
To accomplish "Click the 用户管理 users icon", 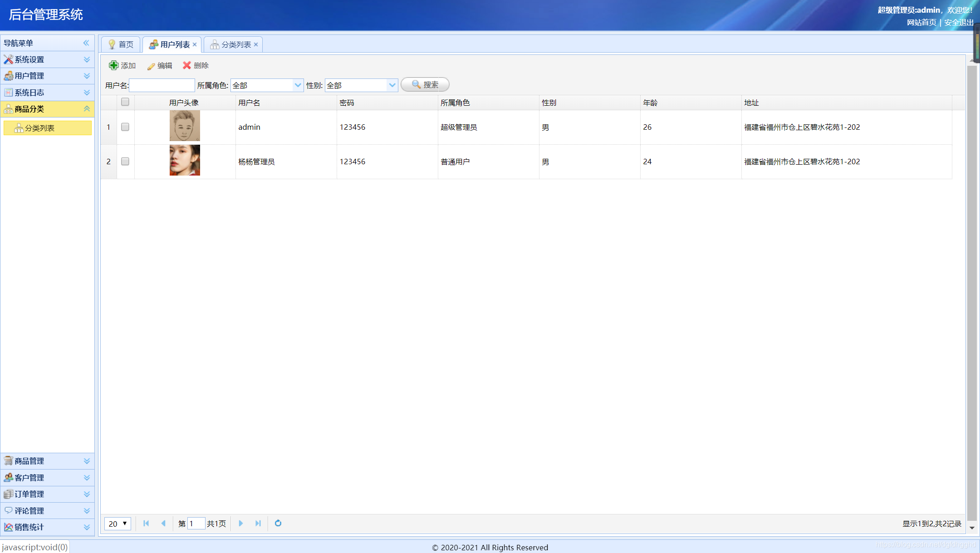I will (8, 76).
